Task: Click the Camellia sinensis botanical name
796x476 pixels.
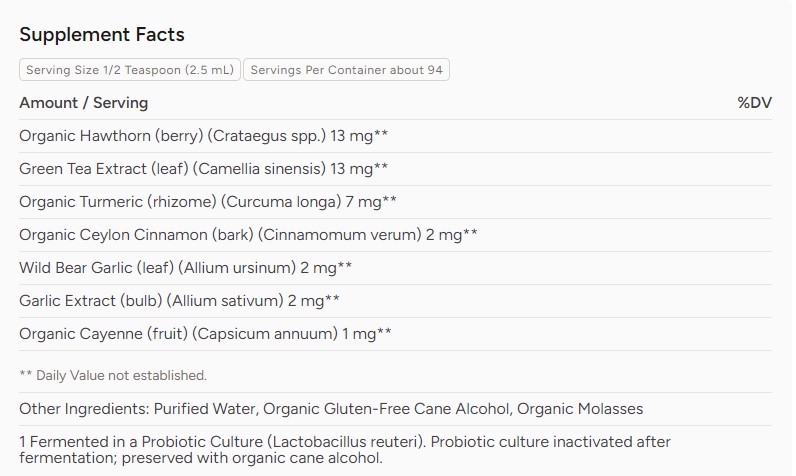Action: pos(259,169)
